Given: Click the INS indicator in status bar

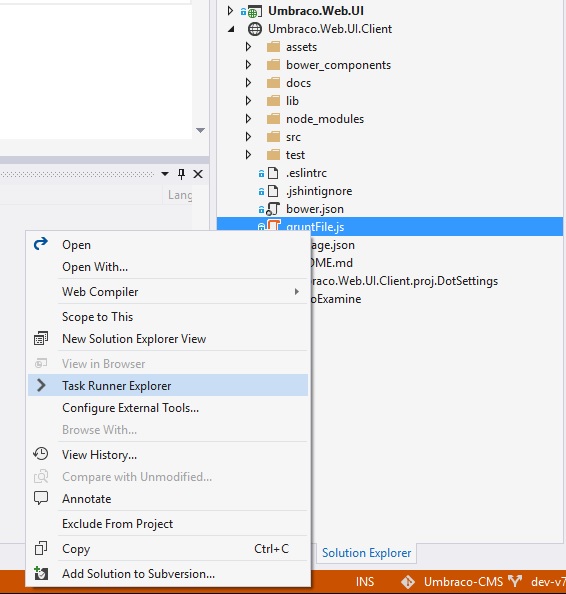Looking at the screenshot, I should point(365,581).
